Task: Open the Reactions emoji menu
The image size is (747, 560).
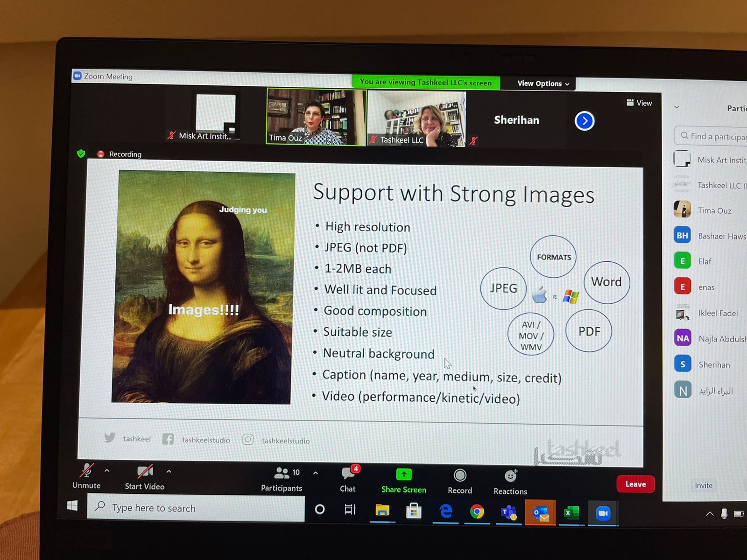Action: pos(510,483)
